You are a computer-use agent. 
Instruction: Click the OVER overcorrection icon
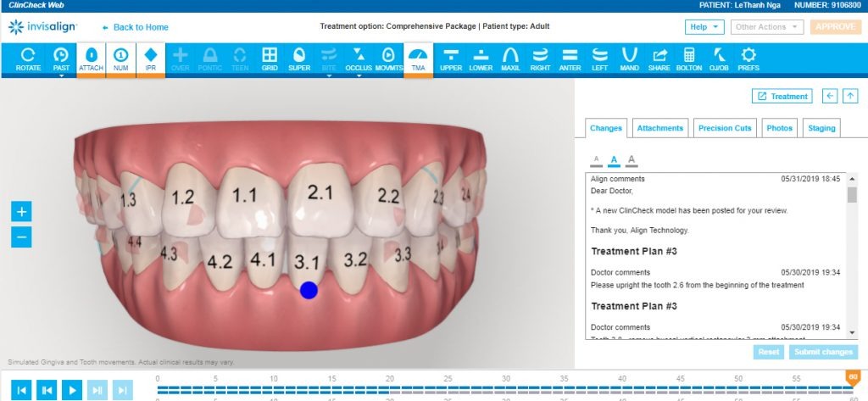point(181,59)
